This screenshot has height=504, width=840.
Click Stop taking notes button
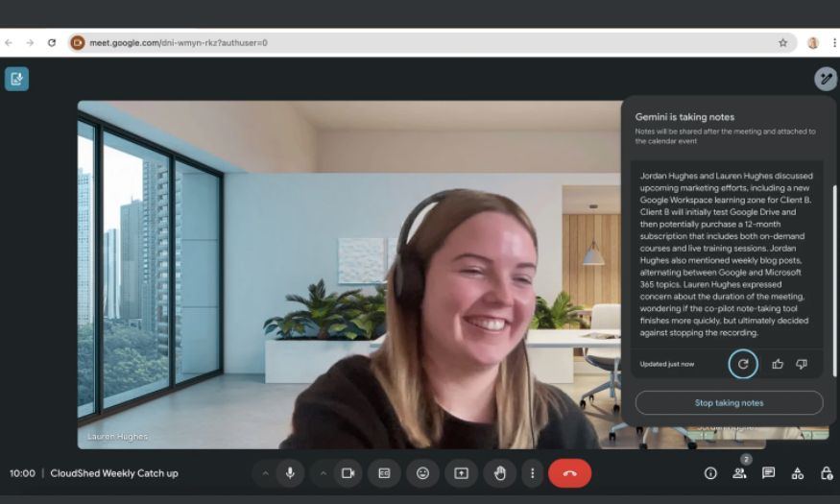pyautogui.click(x=729, y=403)
